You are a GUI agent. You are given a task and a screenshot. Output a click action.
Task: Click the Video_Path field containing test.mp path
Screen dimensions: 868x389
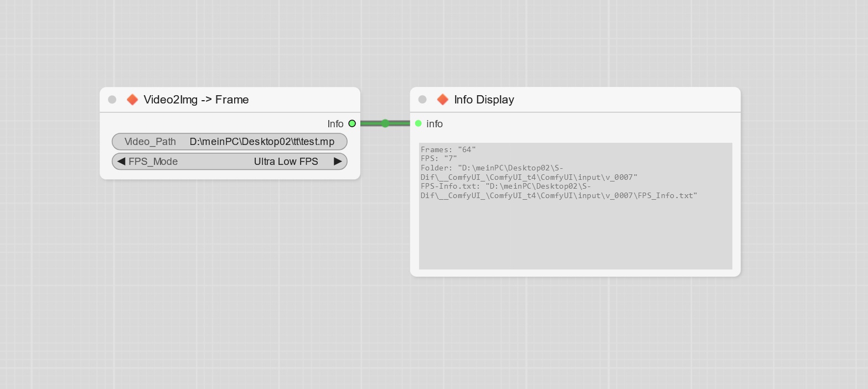point(262,142)
